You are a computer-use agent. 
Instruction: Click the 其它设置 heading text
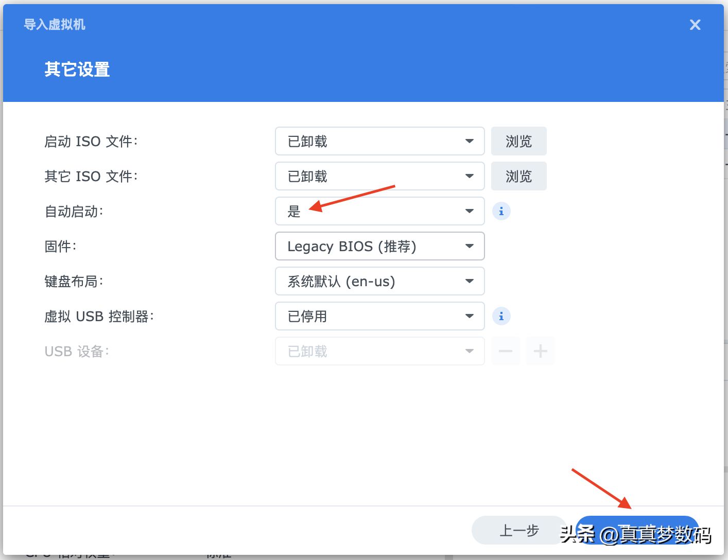click(x=77, y=69)
